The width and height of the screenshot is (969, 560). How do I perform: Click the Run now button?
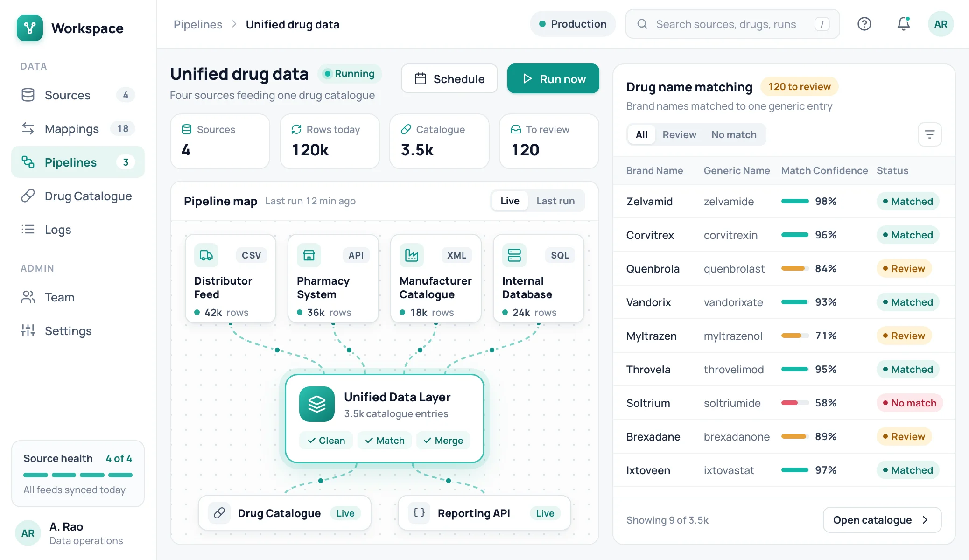point(553,78)
